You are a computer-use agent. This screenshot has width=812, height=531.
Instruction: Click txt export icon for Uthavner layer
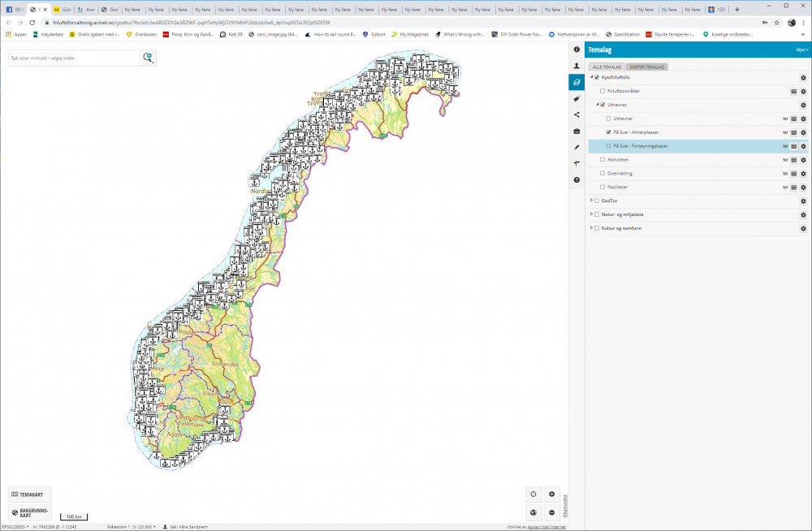(x=785, y=119)
